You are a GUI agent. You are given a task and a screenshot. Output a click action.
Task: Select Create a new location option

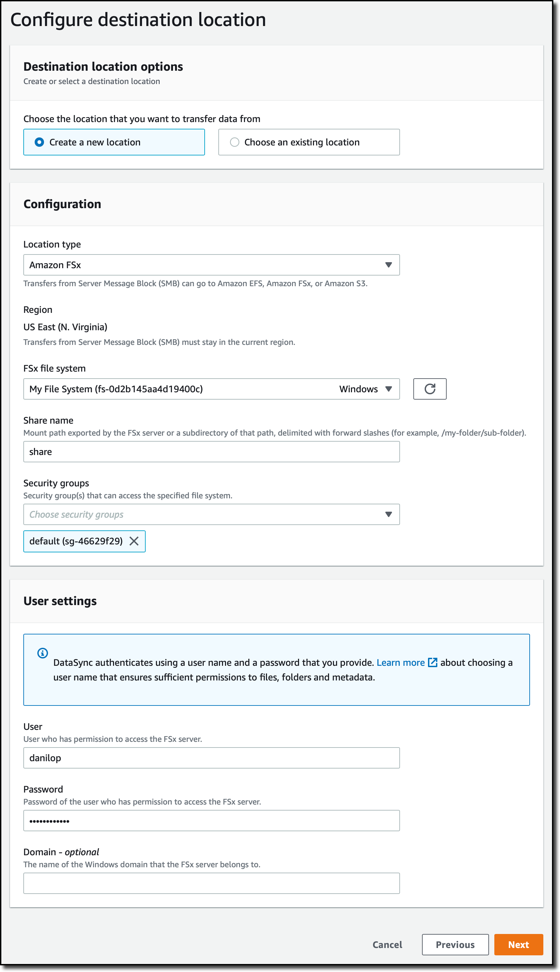tap(114, 142)
